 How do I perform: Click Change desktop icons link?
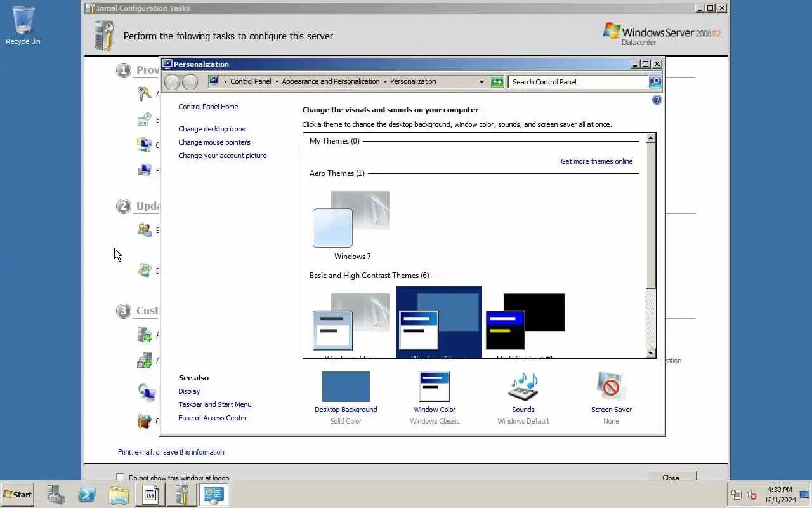(x=212, y=129)
